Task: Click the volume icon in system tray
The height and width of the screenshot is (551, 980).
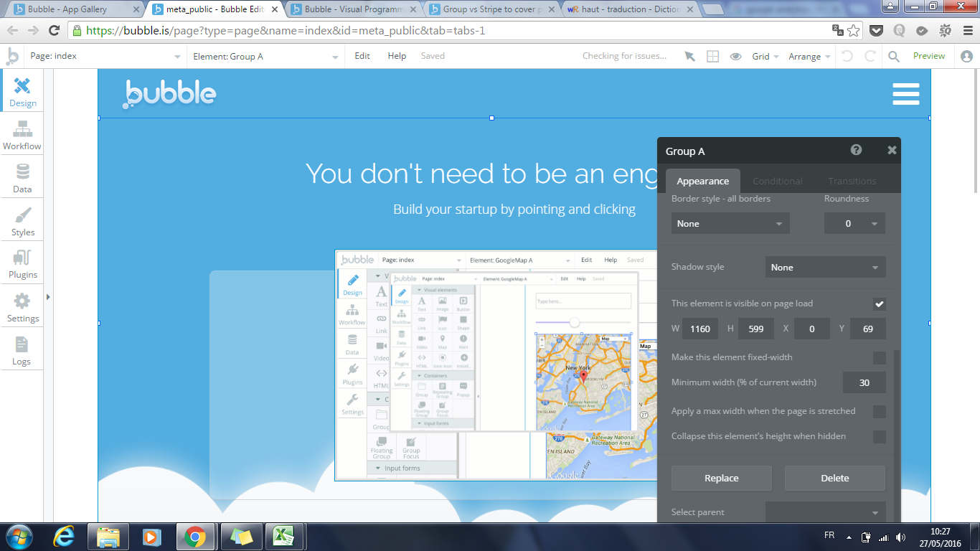Action: click(900, 537)
